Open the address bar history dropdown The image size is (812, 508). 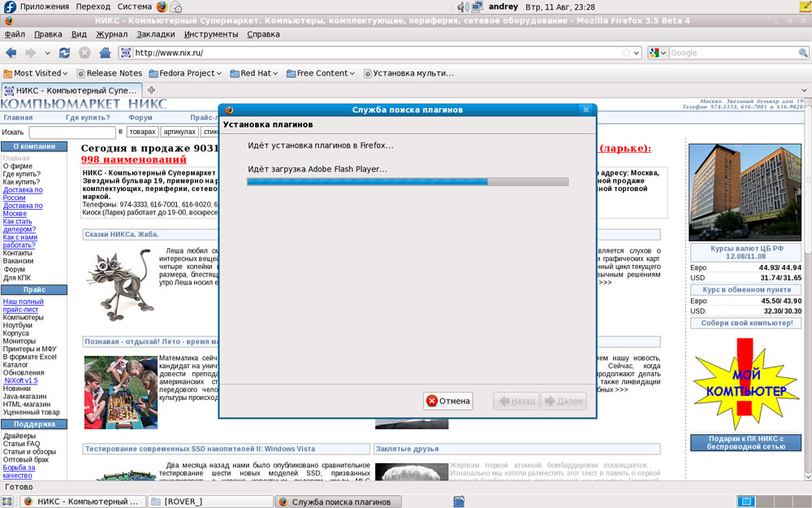pos(637,53)
